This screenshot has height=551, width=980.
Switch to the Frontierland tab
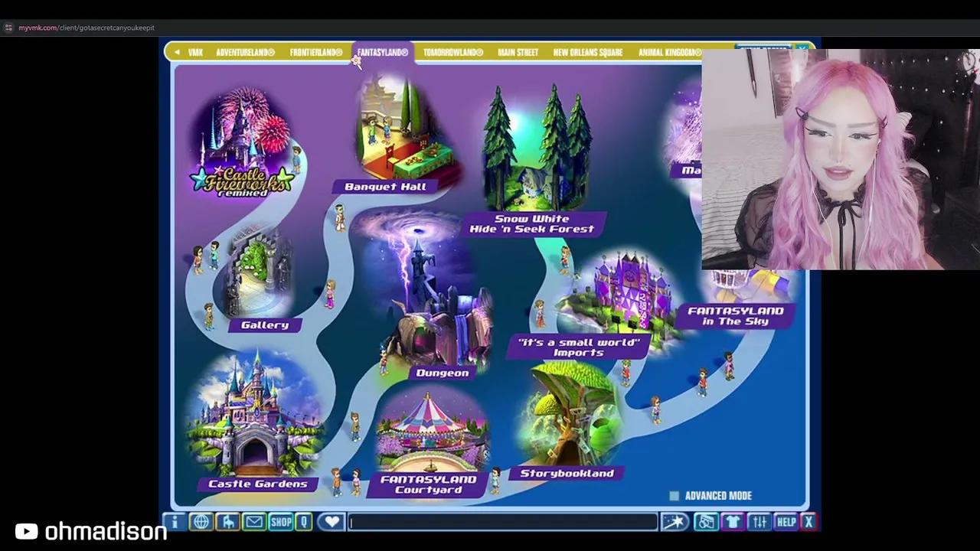click(x=316, y=52)
